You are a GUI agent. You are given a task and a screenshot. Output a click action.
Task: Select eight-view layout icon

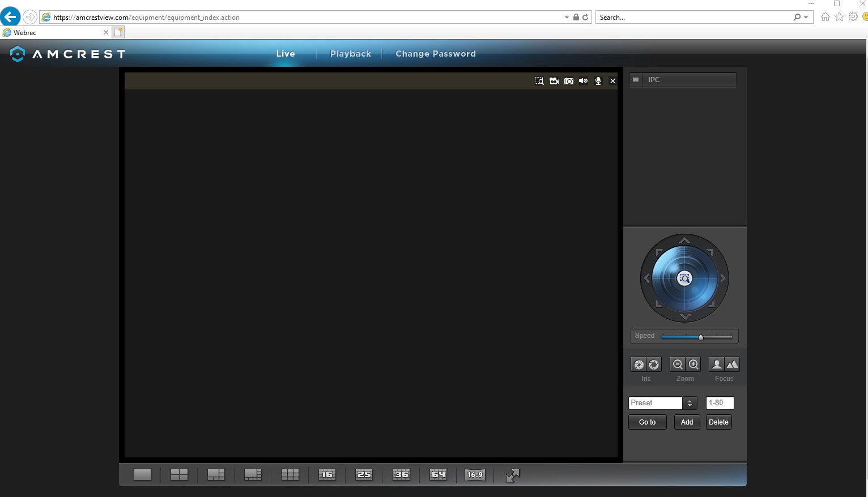[x=253, y=474]
